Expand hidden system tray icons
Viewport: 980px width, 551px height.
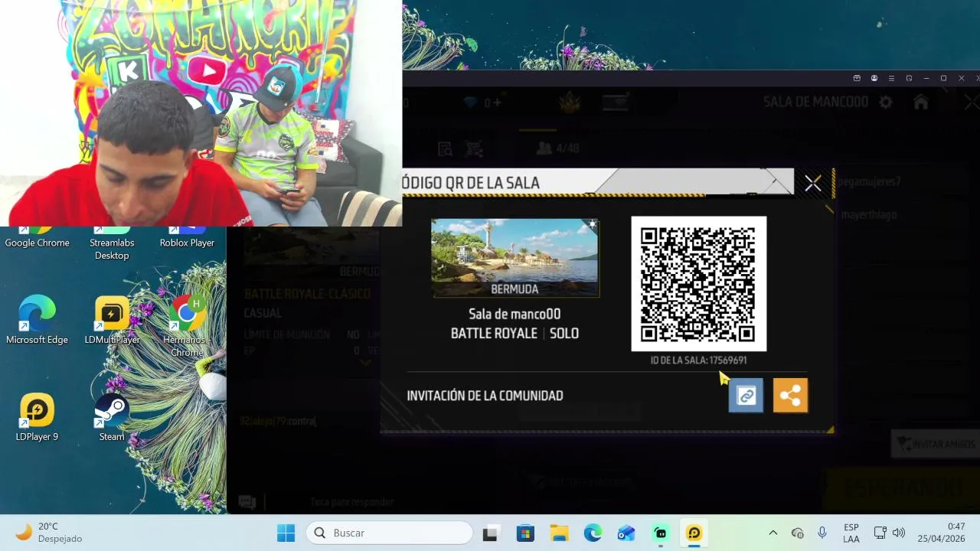[773, 533]
